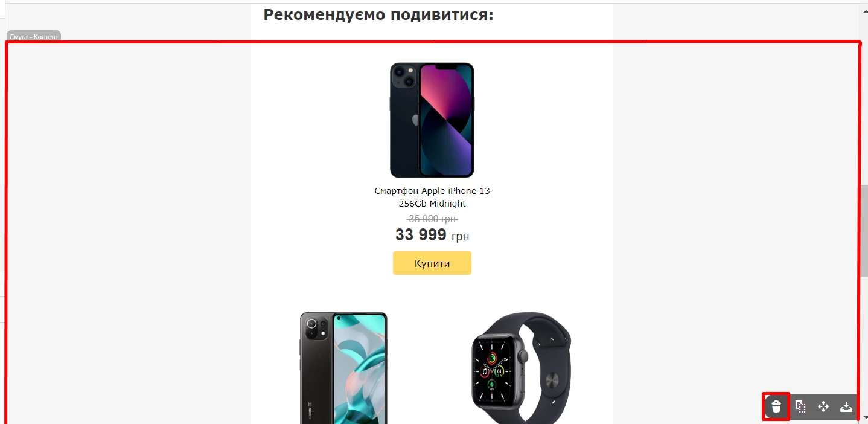Click the scrollbar down arrow
Image resolution: width=868 pixels, height=424 pixels.
point(864,418)
